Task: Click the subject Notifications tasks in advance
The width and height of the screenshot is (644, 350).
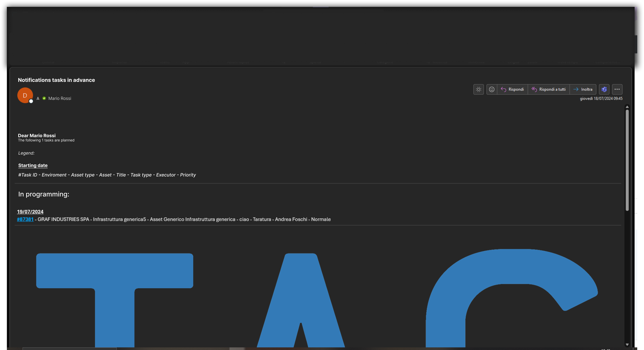Action: coord(56,80)
